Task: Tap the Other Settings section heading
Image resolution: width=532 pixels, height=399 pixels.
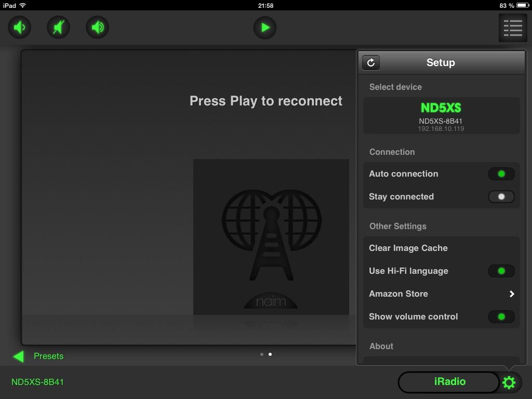Action: tap(397, 227)
